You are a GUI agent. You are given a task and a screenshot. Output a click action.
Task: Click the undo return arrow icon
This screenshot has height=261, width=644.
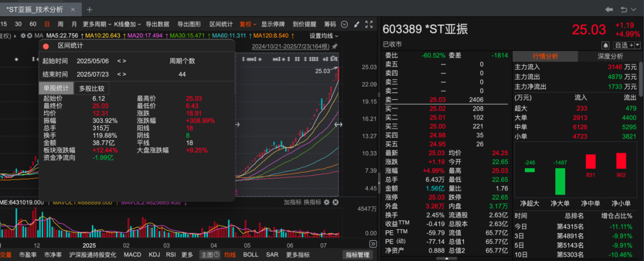click(x=624, y=10)
